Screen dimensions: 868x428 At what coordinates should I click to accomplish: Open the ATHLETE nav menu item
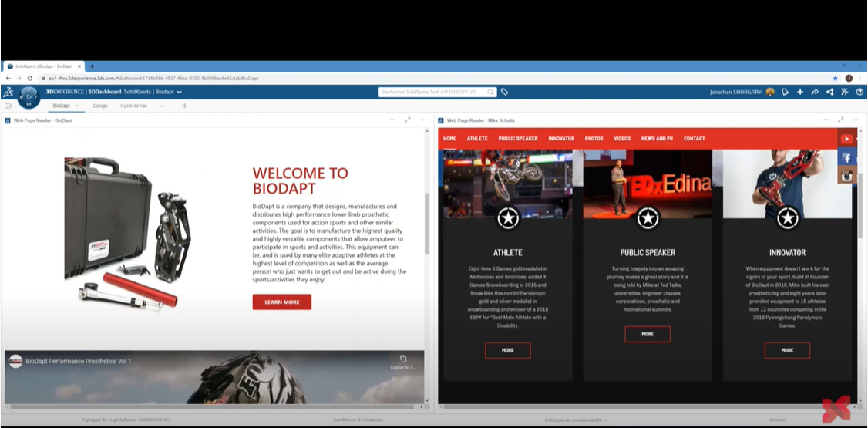pos(477,138)
